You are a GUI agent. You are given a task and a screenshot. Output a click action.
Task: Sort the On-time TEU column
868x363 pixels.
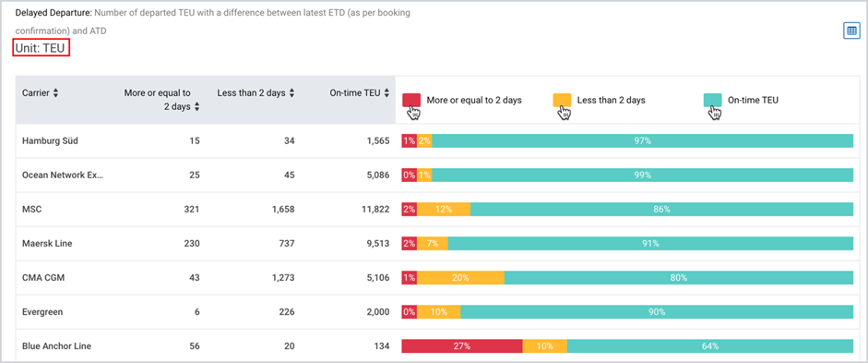[386, 93]
